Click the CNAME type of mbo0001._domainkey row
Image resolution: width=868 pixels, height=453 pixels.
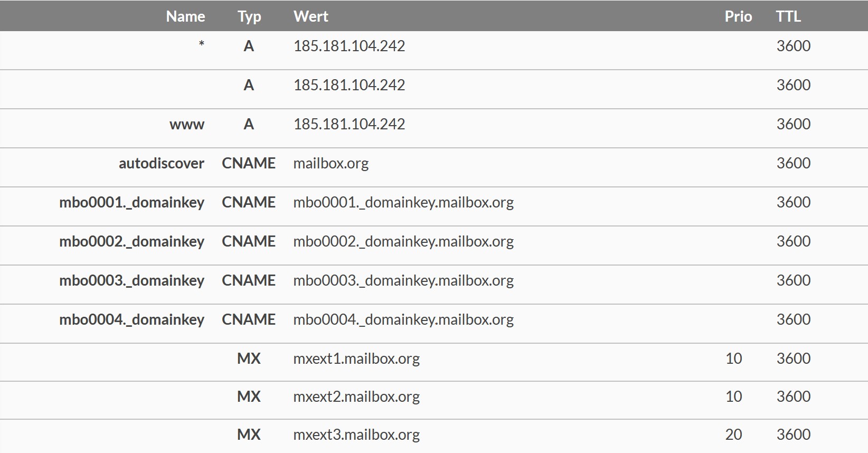tap(249, 202)
